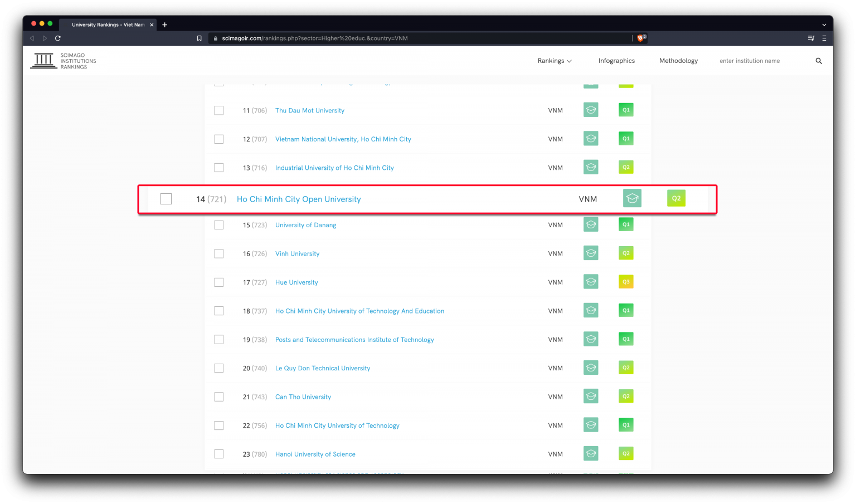Click the bookmark icon in address bar
The image size is (856, 504).
pos(199,38)
